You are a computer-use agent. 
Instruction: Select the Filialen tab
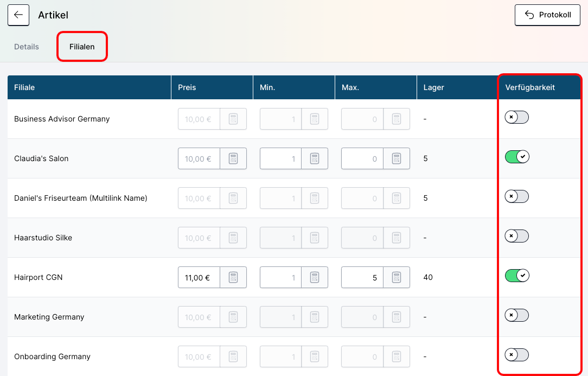[x=82, y=47]
